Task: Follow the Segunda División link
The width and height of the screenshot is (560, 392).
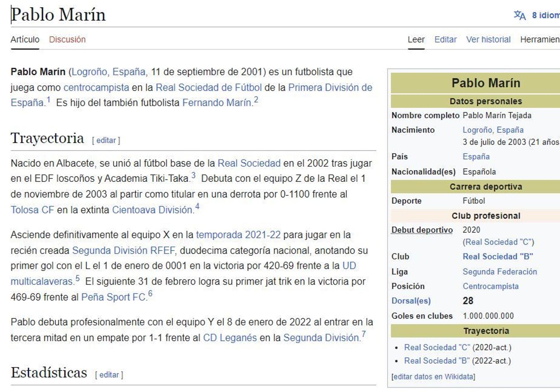Action: click(x=321, y=338)
